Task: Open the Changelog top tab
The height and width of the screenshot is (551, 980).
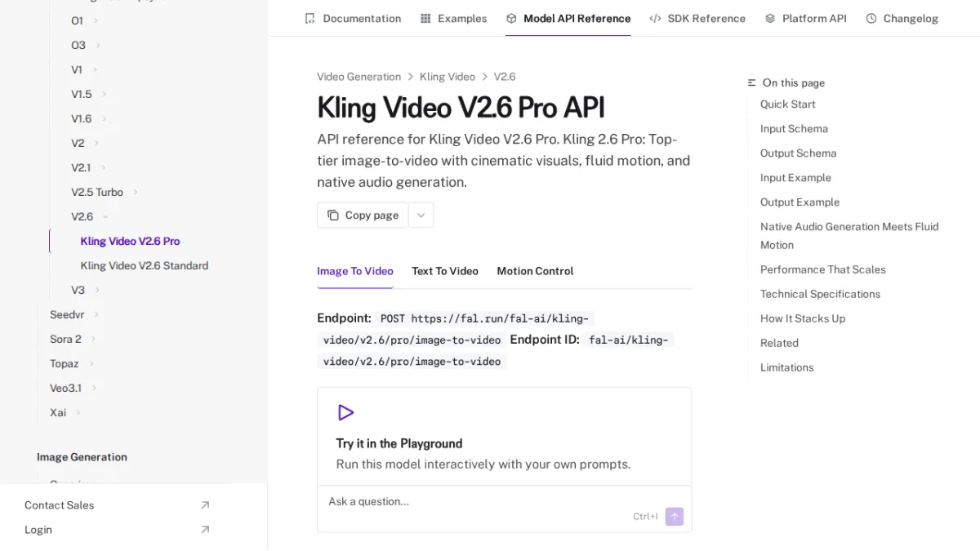Action: click(x=902, y=18)
